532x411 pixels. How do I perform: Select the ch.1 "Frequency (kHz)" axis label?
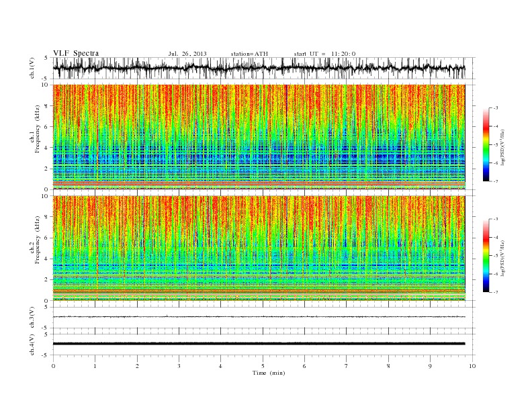[38, 129]
